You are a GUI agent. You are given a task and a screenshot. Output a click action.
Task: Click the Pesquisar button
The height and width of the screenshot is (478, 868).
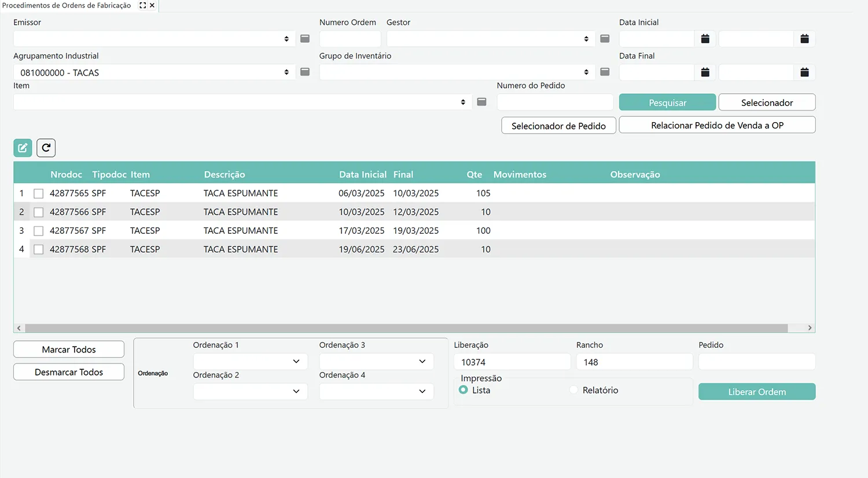[667, 102]
